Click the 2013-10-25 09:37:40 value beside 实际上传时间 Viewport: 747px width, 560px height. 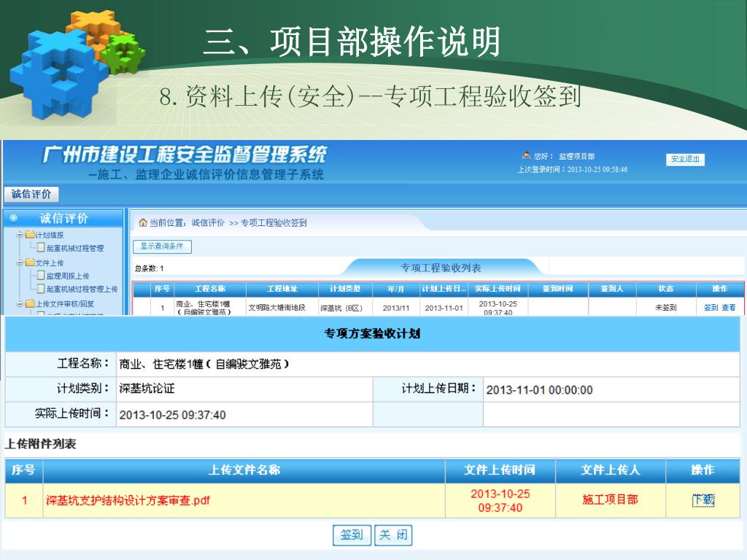point(172,415)
